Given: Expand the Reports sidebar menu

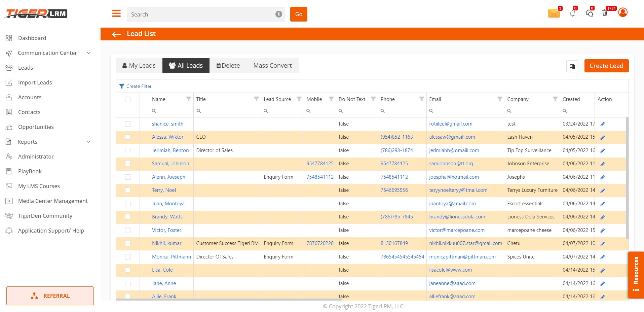Looking at the screenshot, I should point(89,142).
